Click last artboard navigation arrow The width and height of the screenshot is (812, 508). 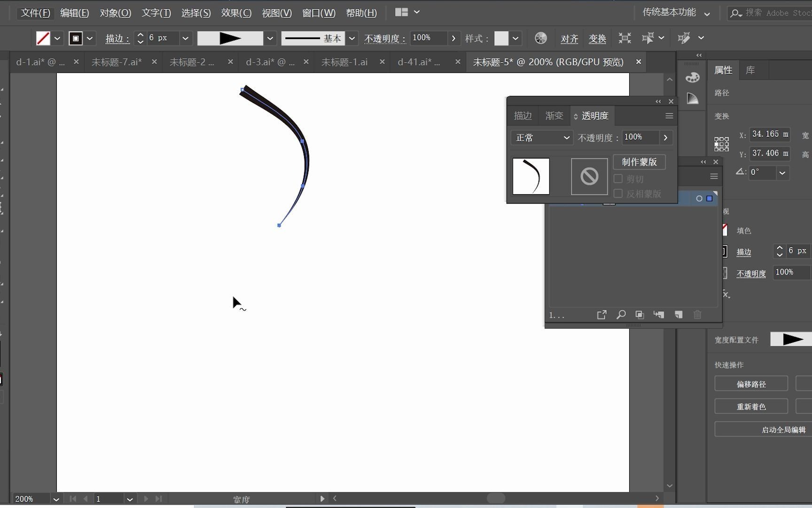tap(158, 499)
